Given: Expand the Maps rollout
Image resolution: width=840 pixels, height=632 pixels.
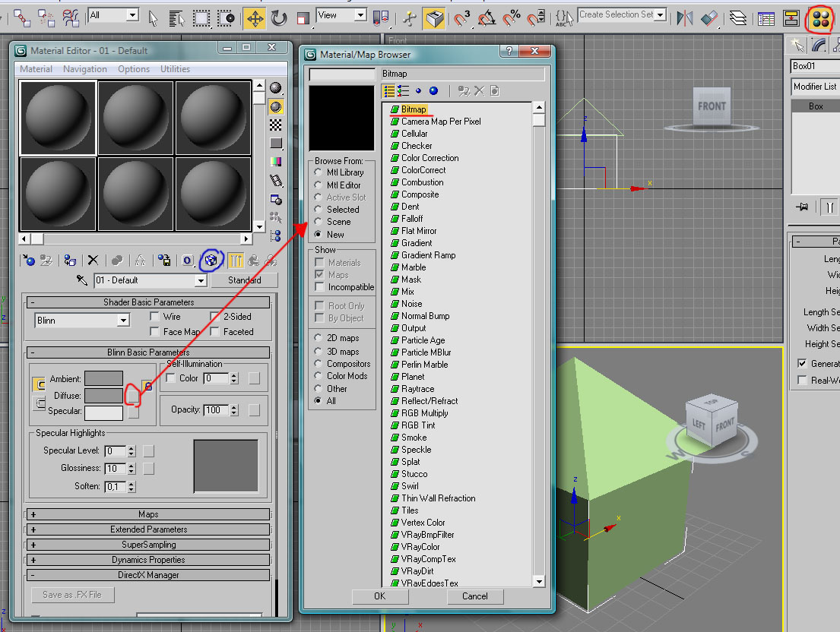Looking at the screenshot, I should coord(148,514).
